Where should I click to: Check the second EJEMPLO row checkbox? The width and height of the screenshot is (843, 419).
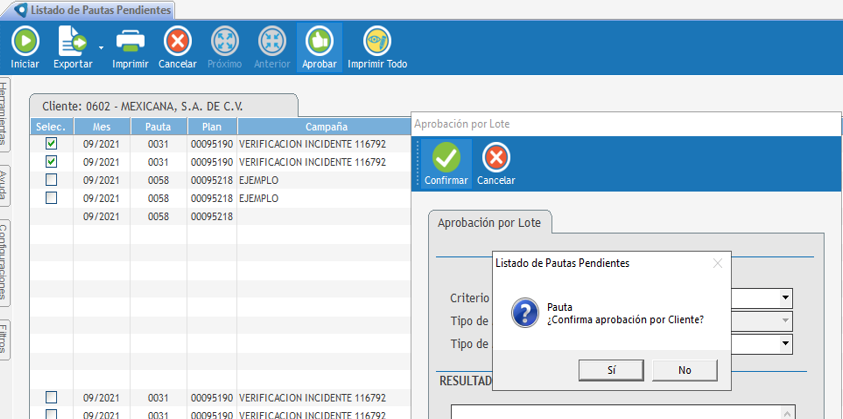pos(52,198)
